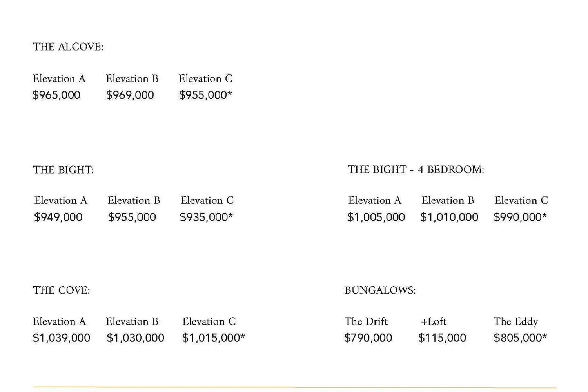Click THE ALCOVE heading
Viewport: 588px width, 392px height.
tap(68, 47)
